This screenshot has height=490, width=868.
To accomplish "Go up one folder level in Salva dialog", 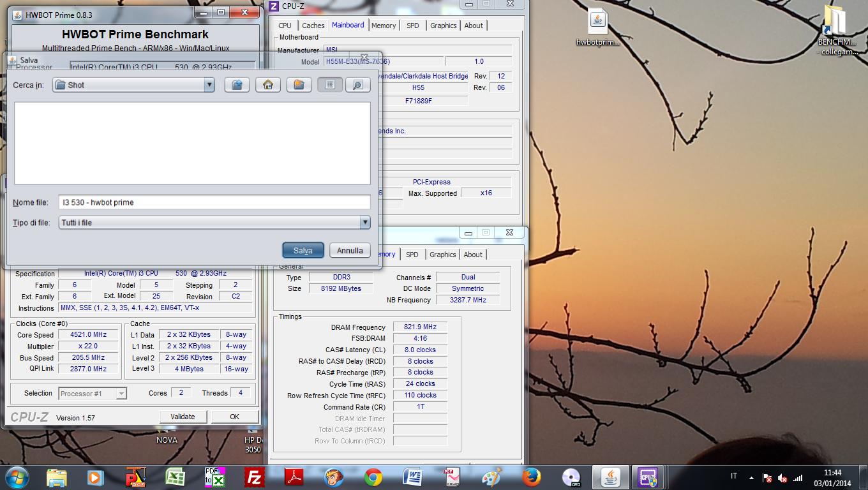I will click(237, 85).
